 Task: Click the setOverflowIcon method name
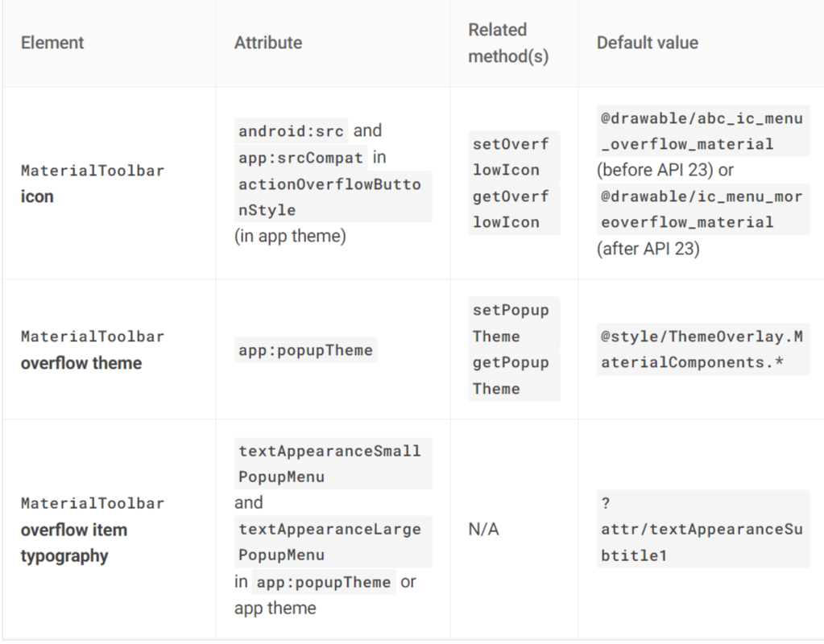(x=511, y=157)
